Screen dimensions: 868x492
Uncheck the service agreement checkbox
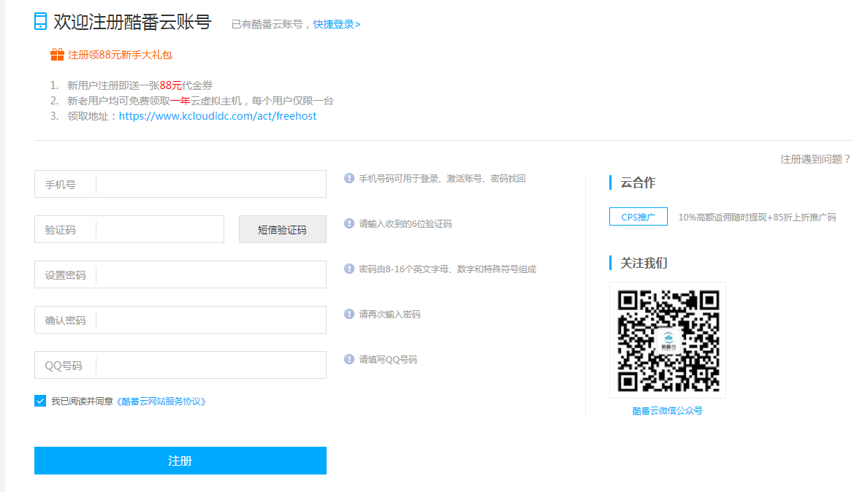(x=40, y=401)
